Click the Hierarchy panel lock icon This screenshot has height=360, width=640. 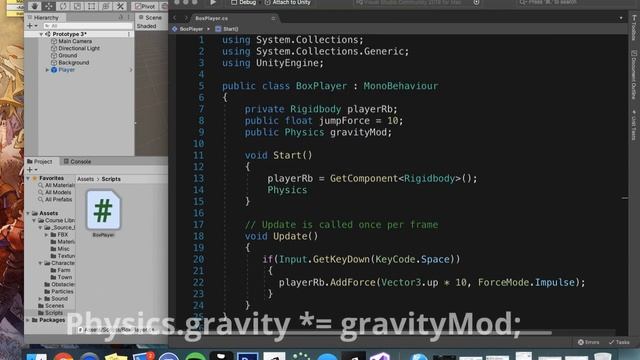point(121,18)
